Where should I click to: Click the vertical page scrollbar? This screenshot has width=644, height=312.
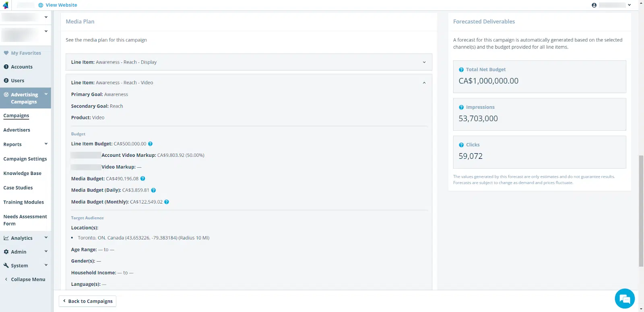pos(641,210)
